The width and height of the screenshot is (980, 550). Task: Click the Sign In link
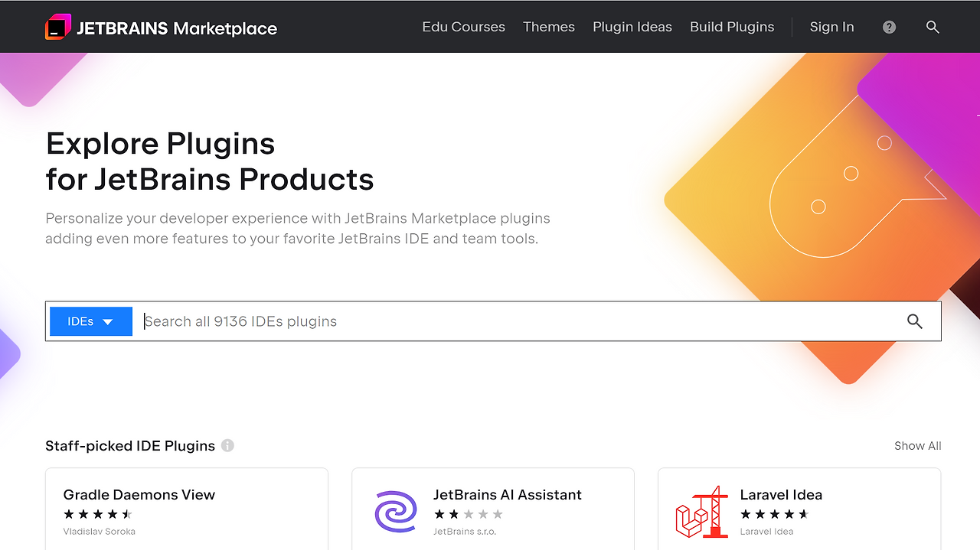pyautogui.click(x=831, y=27)
